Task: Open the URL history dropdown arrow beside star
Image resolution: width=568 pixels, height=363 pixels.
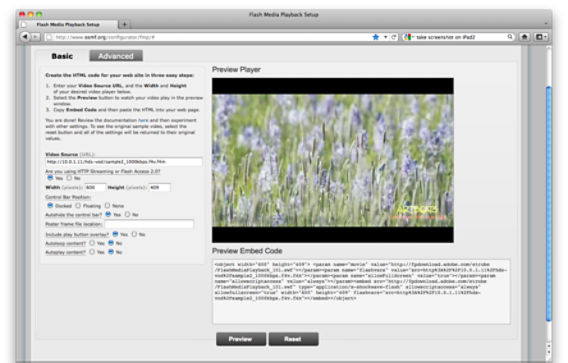Action: (x=385, y=37)
